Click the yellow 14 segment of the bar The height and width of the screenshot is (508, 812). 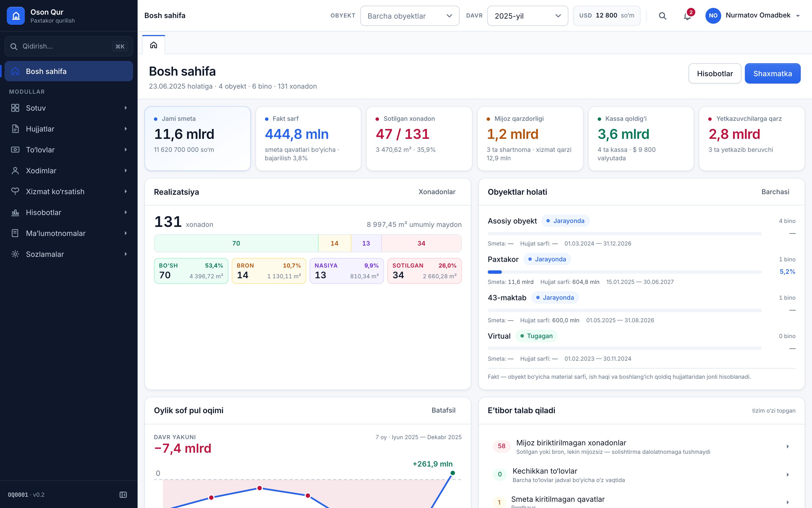[x=335, y=243]
